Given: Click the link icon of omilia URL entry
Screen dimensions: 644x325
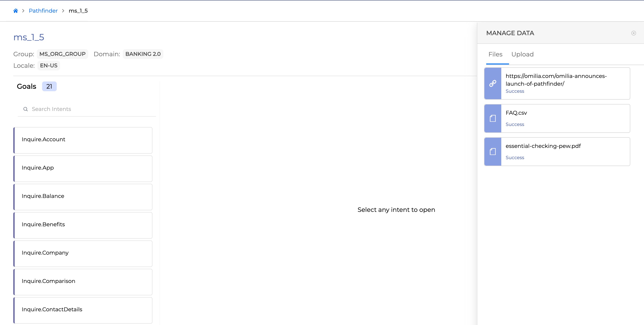Looking at the screenshot, I should [x=492, y=83].
